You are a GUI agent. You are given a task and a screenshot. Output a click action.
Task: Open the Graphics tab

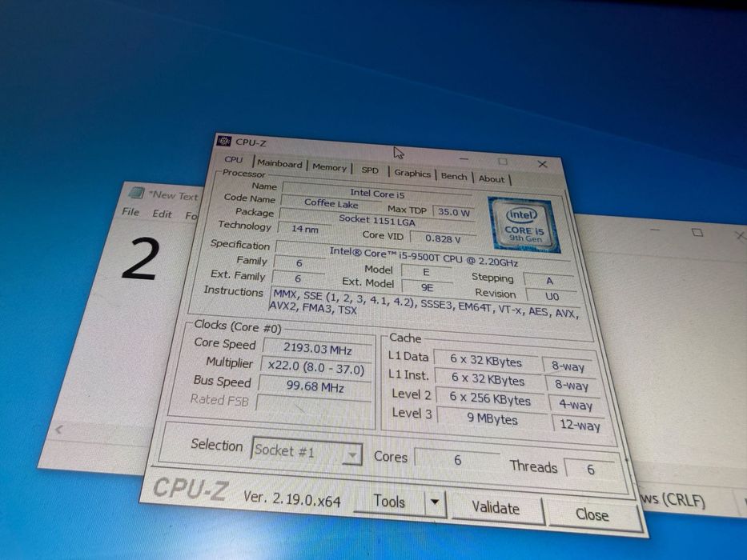tap(412, 174)
